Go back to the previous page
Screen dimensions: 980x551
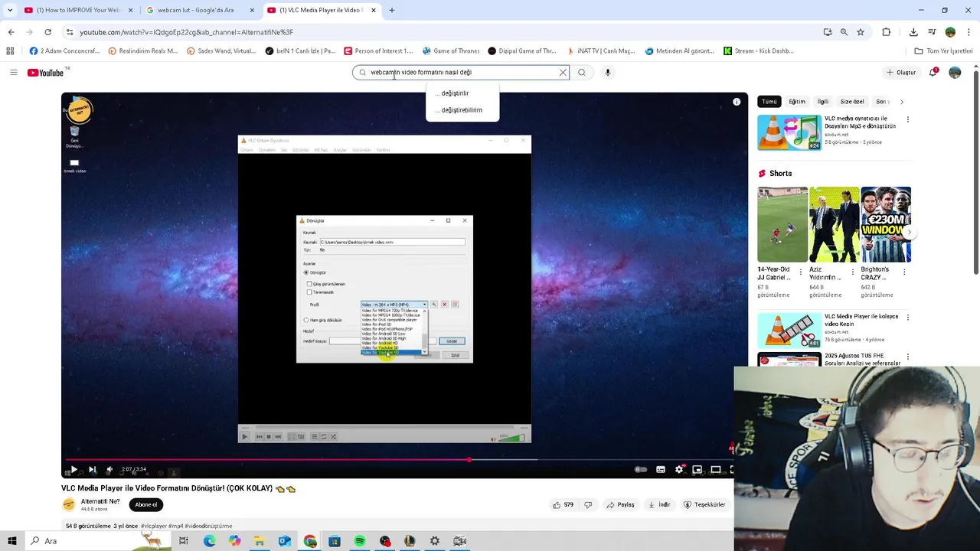pos(11,32)
